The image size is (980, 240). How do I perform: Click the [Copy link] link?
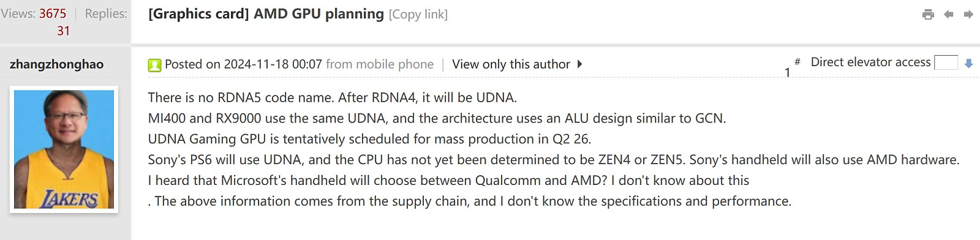tap(418, 14)
